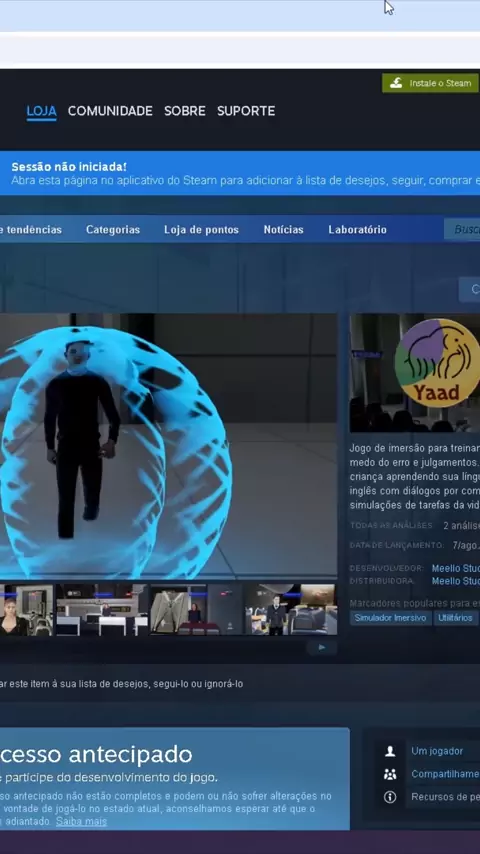Open the COMUNIDADE menu

click(110, 111)
